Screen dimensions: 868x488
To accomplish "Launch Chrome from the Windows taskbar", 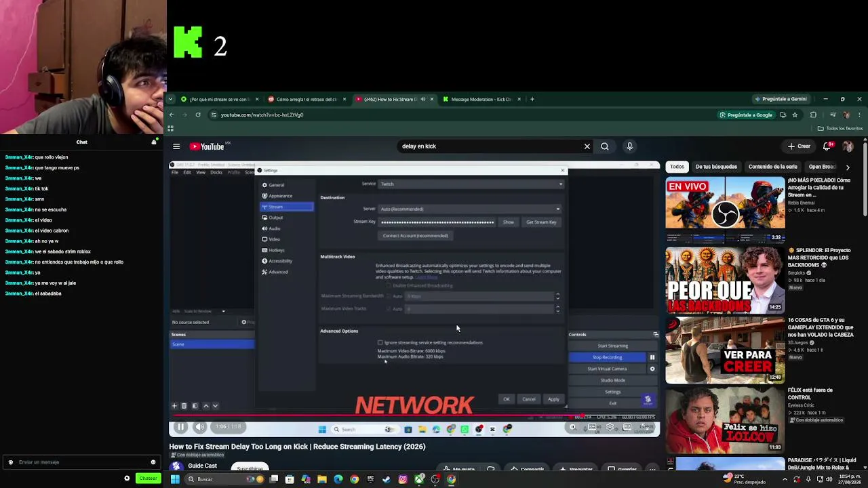I will point(354,479).
